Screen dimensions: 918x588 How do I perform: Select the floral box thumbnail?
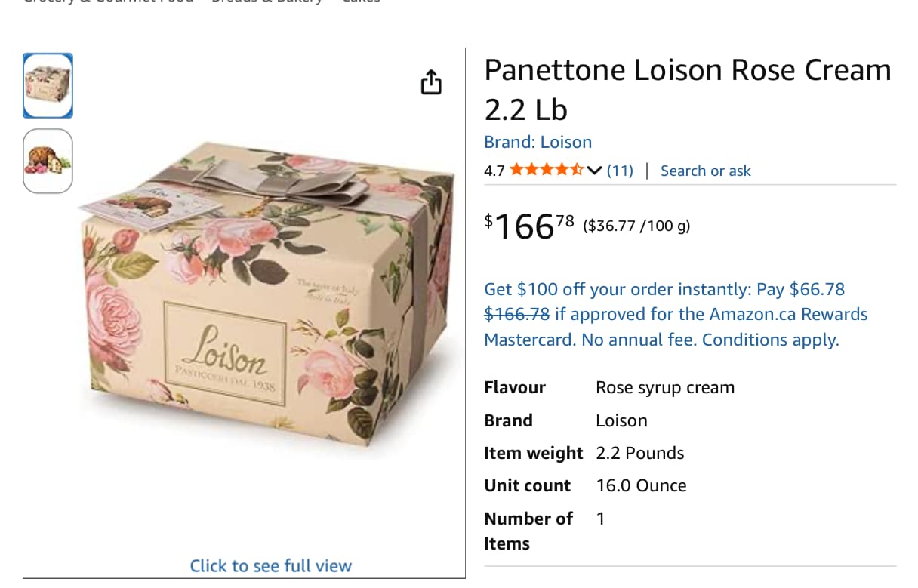tap(48, 85)
